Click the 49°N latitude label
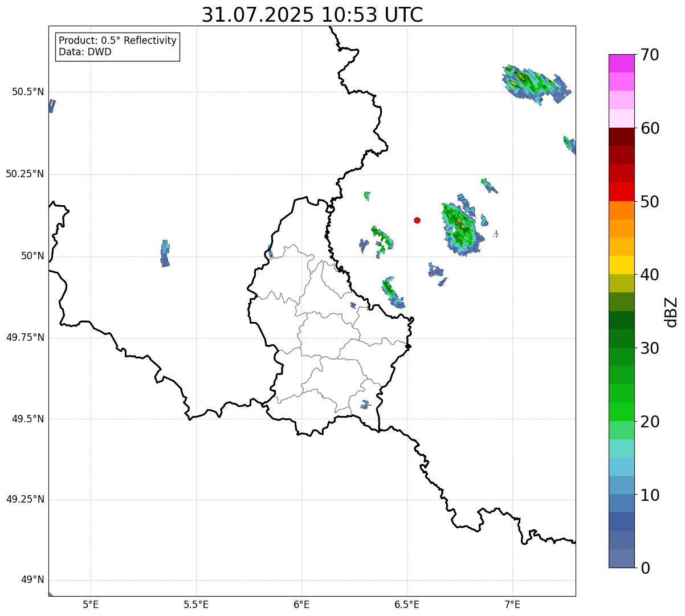Image resolution: width=685 pixels, height=616 pixels. (x=32, y=580)
